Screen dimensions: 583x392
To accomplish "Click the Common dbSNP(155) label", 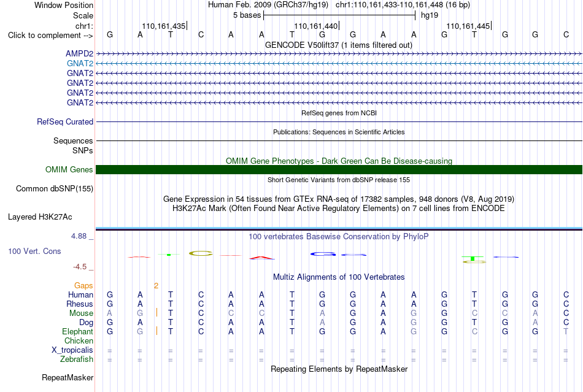I will point(55,189).
